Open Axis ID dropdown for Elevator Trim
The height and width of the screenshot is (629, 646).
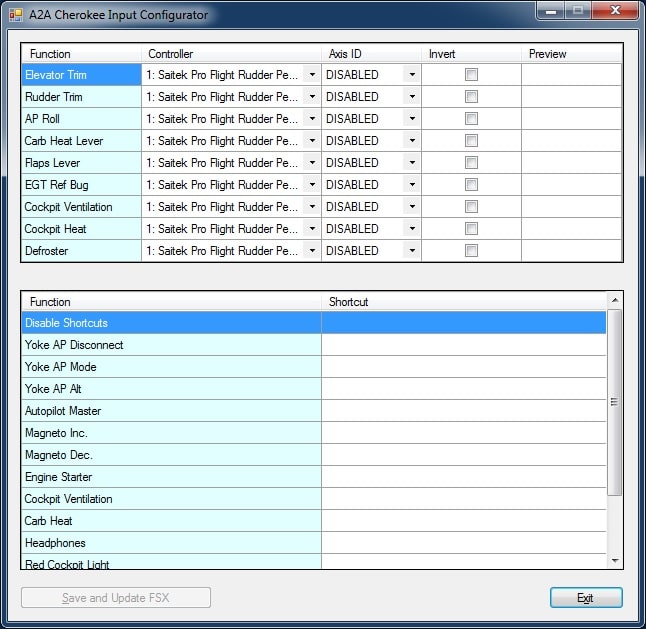pos(412,75)
